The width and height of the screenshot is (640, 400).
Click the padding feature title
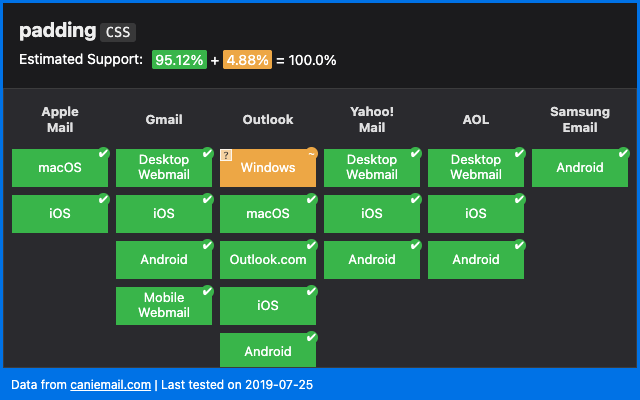point(57,31)
